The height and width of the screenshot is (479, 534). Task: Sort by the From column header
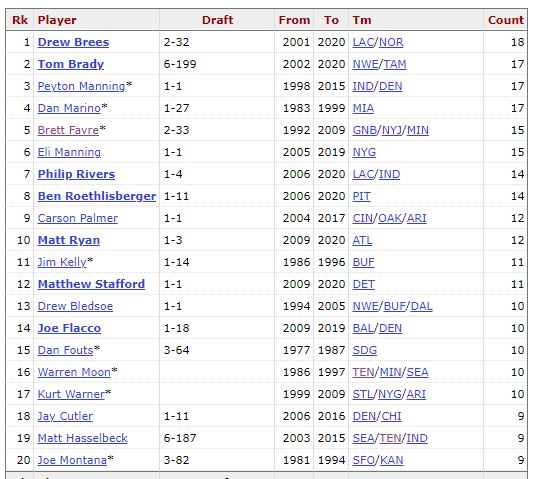(294, 20)
